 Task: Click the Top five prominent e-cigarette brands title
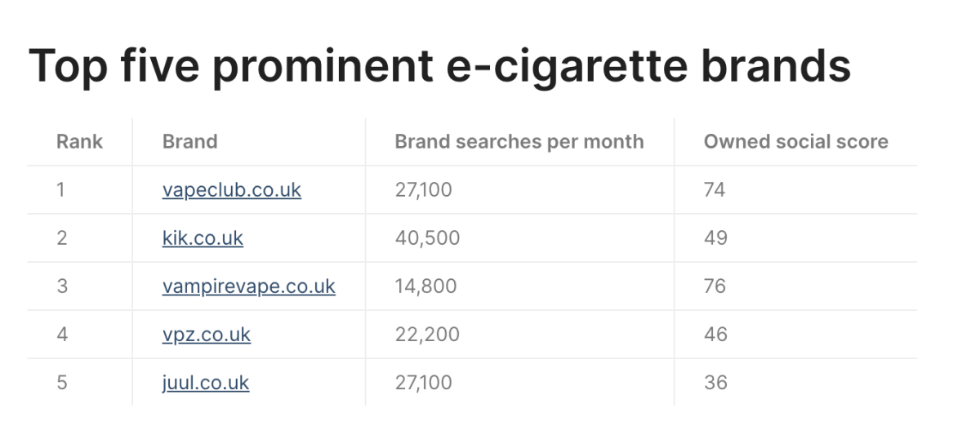(x=440, y=67)
